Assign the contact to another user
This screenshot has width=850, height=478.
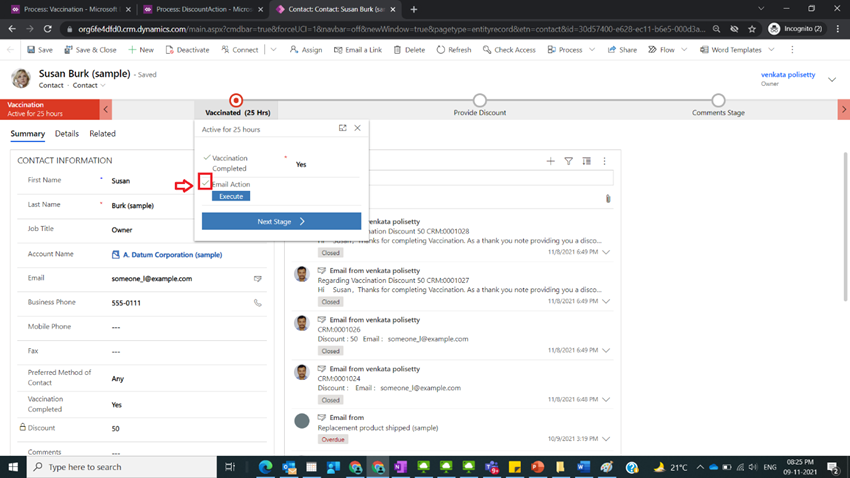pyautogui.click(x=306, y=50)
